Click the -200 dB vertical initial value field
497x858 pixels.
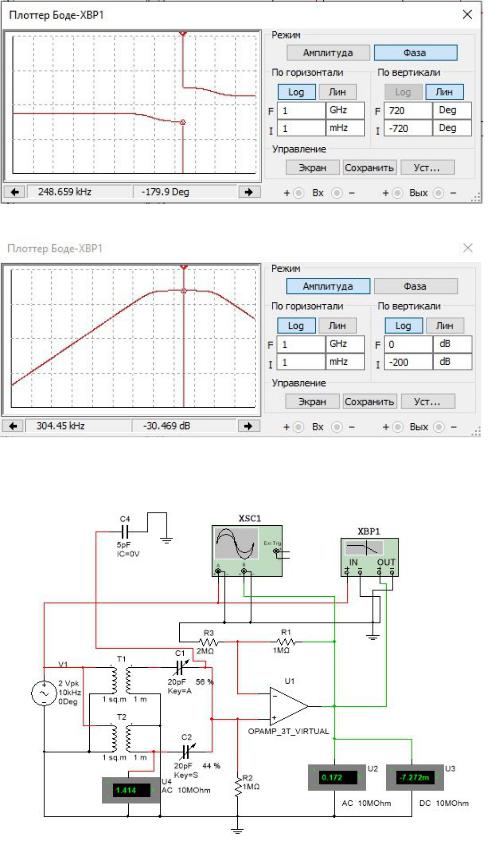click(408, 362)
